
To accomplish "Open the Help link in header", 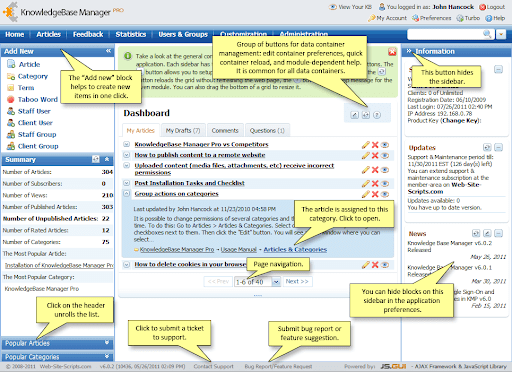I will click(x=495, y=18).
